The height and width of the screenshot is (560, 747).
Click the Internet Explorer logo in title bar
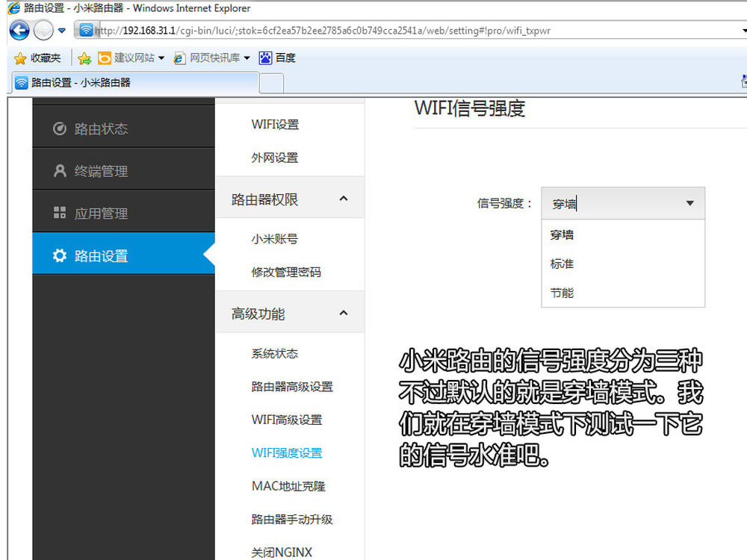pyautogui.click(x=14, y=8)
